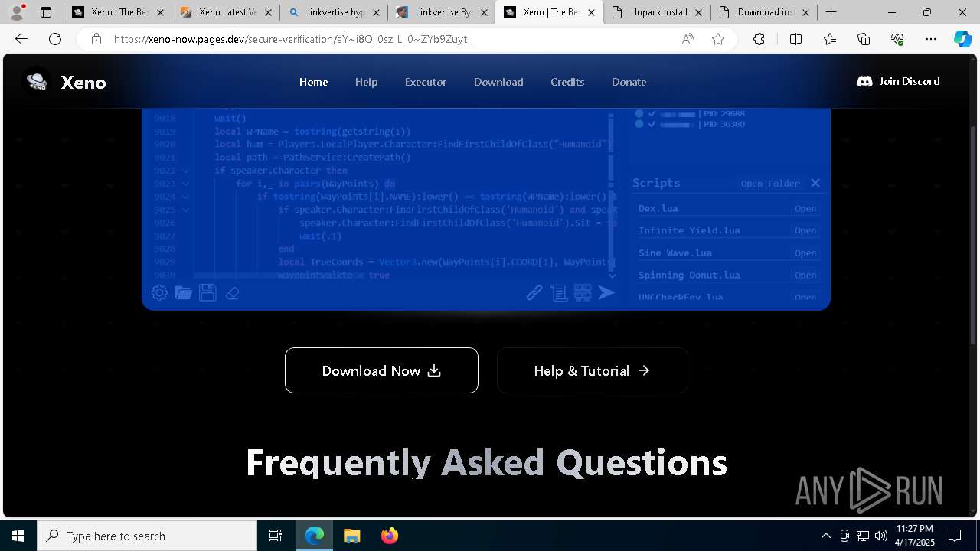Collapse the code fold arrow at line 9023
This screenshot has height=551, width=980.
coord(186,184)
